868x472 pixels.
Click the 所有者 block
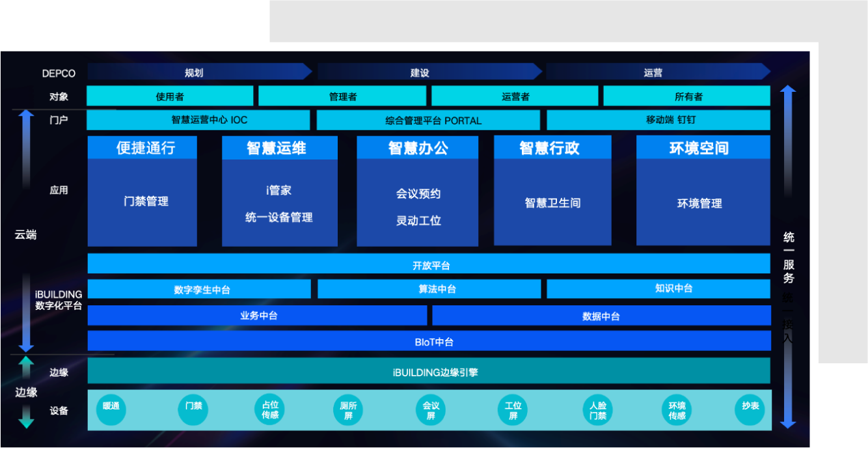(x=687, y=96)
